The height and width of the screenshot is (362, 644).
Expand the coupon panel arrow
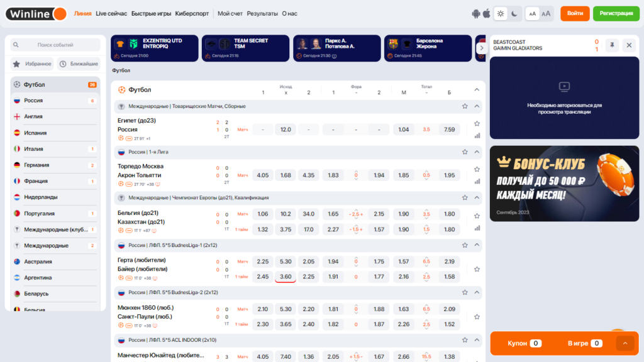point(625,343)
